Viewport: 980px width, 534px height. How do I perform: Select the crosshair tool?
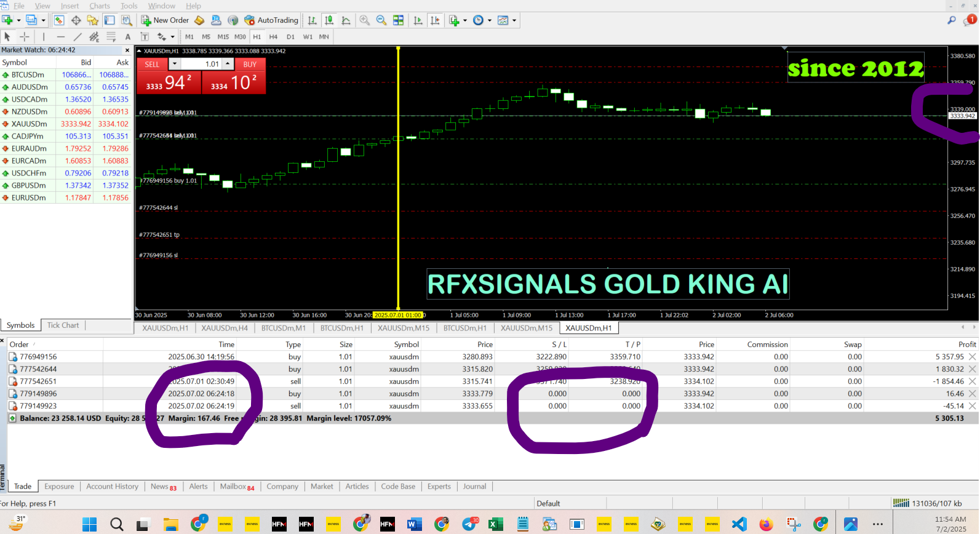pyautogui.click(x=25, y=37)
